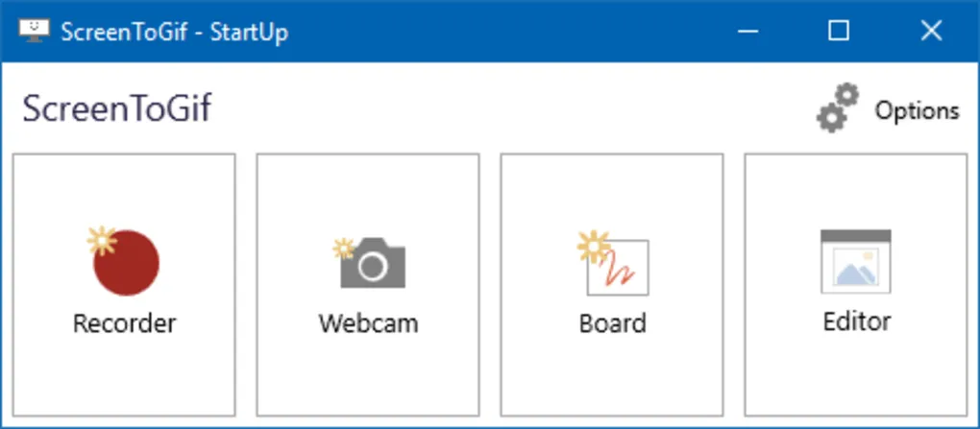980x429 pixels.
Task: Launch Webcam recording via its label
Action: (368, 322)
